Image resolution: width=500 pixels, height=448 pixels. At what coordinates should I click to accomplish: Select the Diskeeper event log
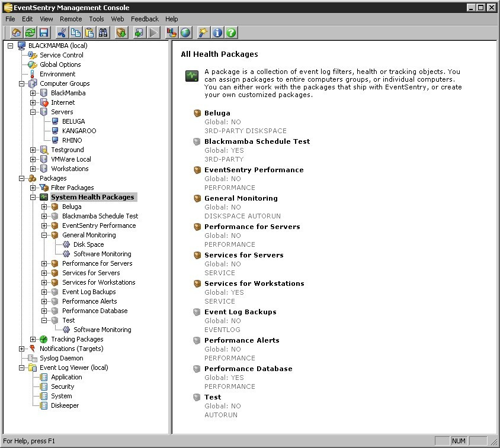(65, 405)
